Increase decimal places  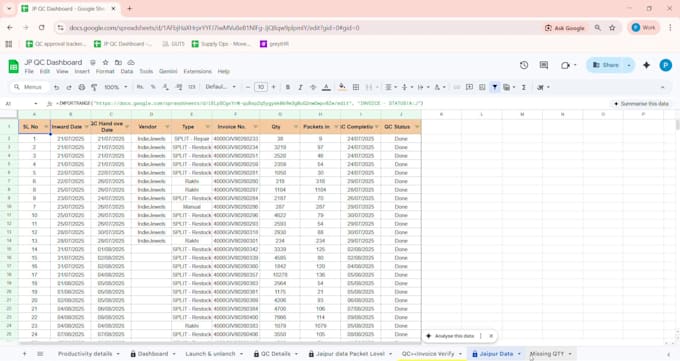coord(179,87)
